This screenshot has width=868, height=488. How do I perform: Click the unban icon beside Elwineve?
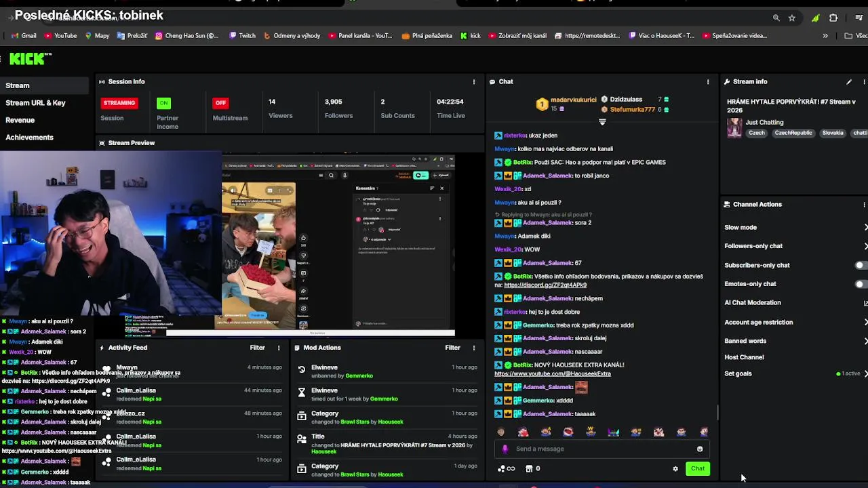click(302, 369)
